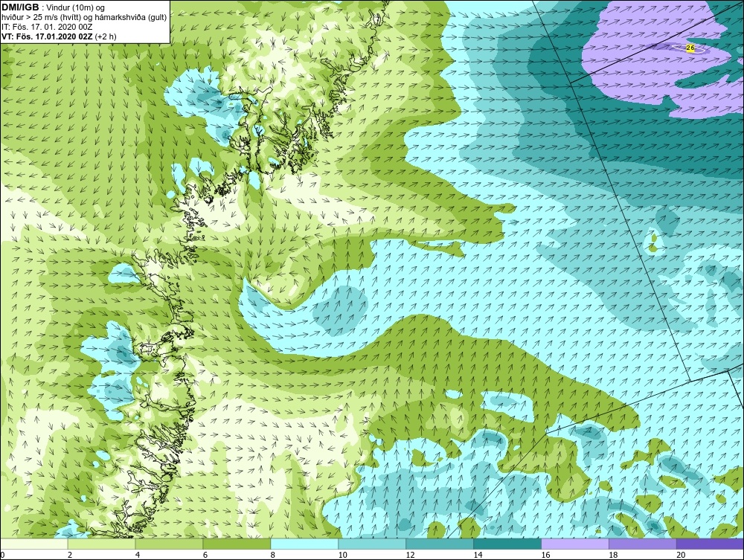
Task: Click the legend scale label '2'
Action: [70, 555]
